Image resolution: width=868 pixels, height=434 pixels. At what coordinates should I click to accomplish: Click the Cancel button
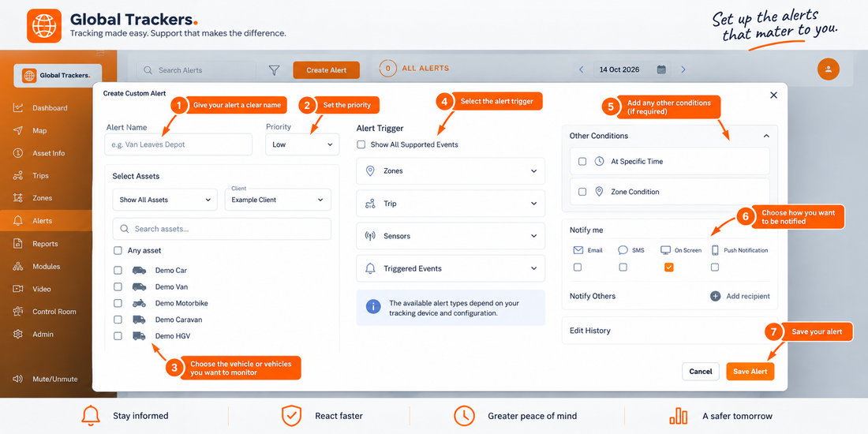[x=700, y=372]
